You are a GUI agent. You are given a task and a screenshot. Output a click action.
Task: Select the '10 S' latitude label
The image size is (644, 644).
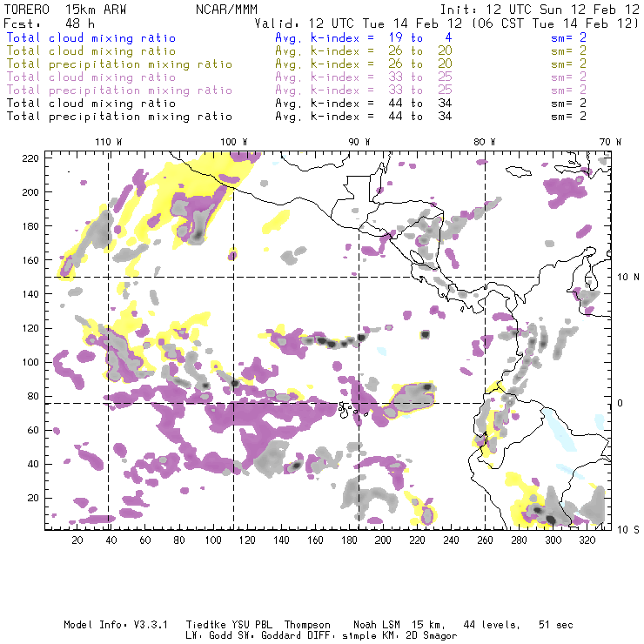point(628,530)
